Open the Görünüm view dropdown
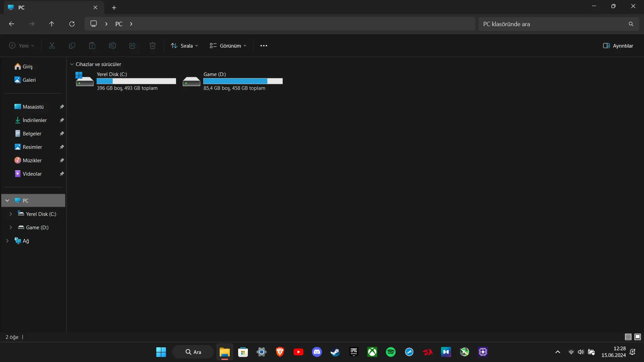The width and height of the screenshot is (644, 362). 228,46
